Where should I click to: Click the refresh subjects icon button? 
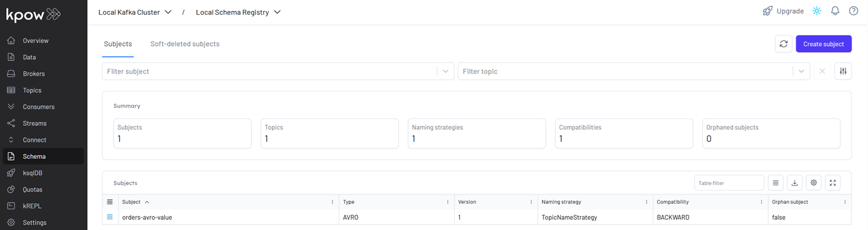[783, 44]
